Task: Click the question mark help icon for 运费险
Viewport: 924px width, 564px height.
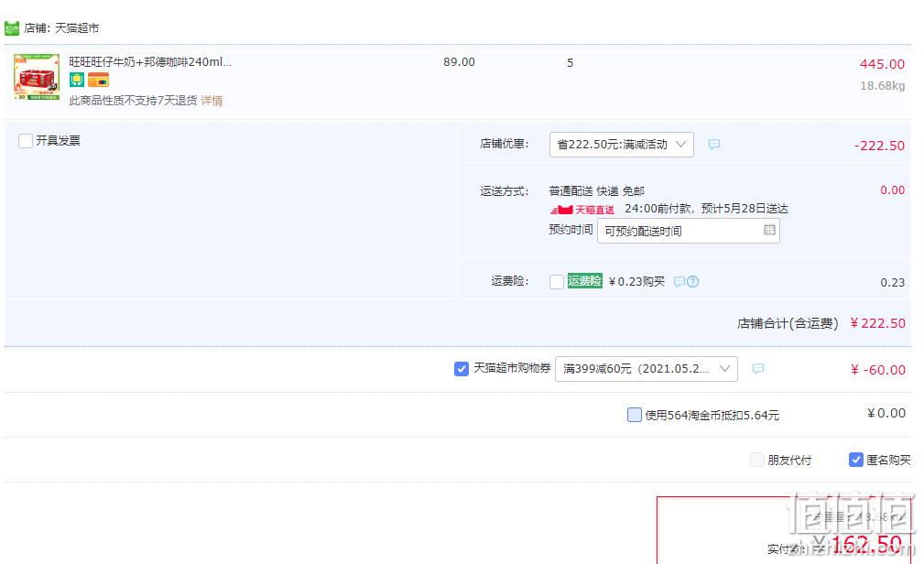Action: tap(693, 282)
